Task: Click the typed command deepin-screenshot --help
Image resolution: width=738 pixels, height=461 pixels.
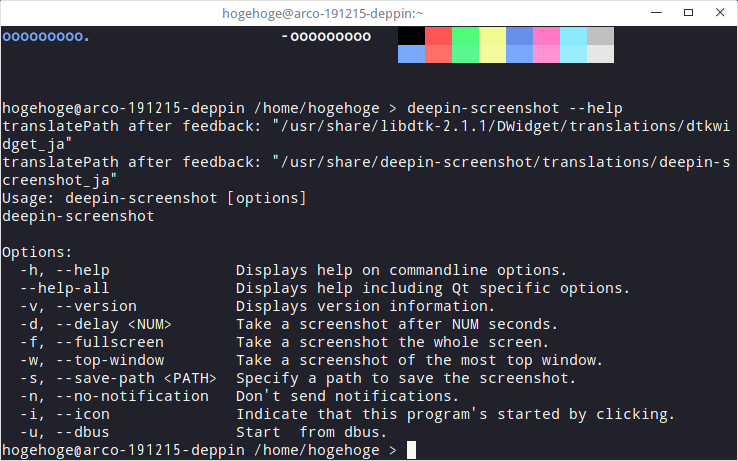Action: [514, 108]
